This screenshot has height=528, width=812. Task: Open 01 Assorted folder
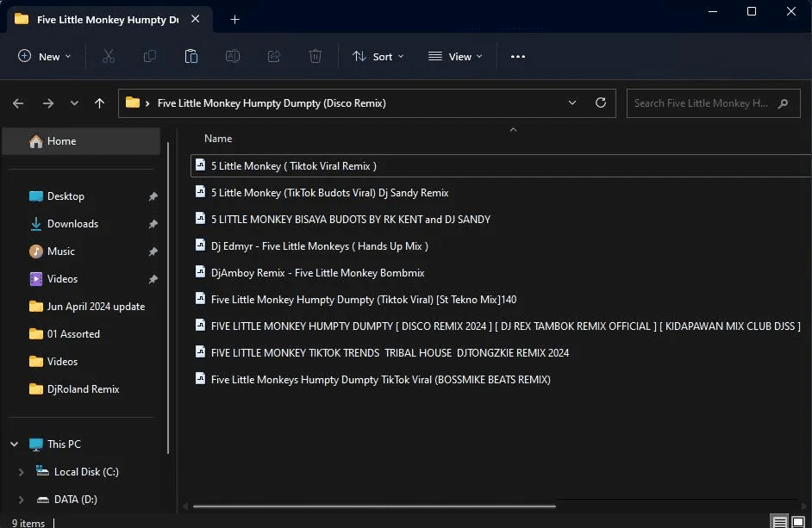73,334
